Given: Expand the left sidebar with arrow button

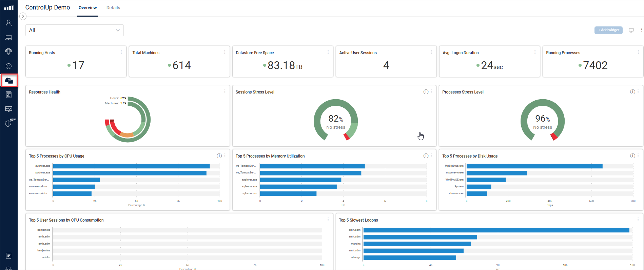Looking at the screenshot, I should click(x=23, y=16).
